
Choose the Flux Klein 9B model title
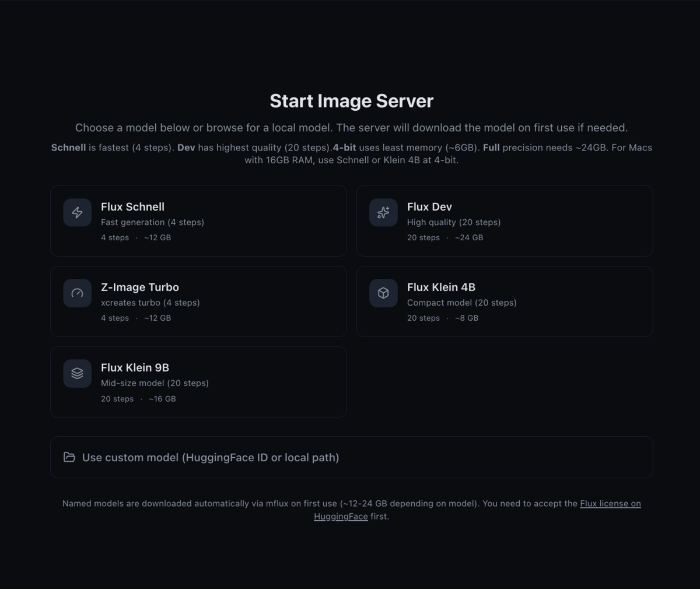pos(135,367)
